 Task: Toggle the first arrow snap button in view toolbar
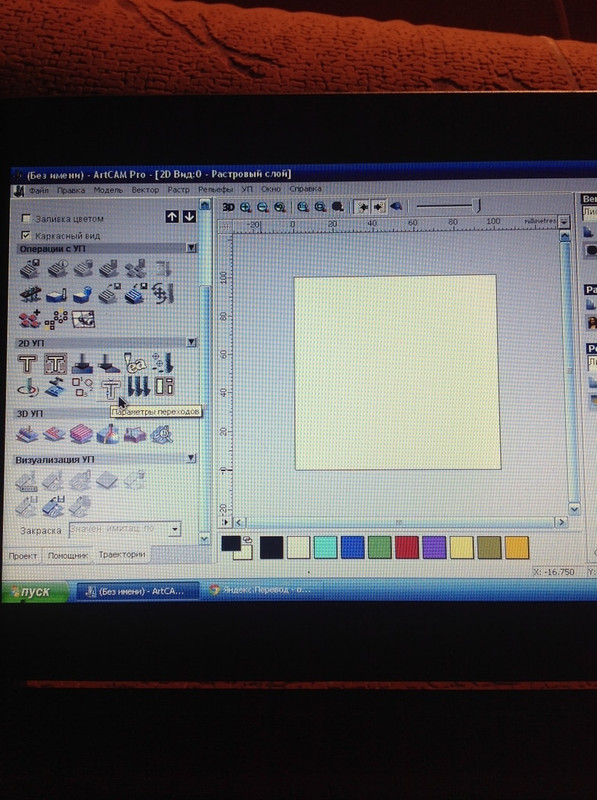click(x=362, y=207)
